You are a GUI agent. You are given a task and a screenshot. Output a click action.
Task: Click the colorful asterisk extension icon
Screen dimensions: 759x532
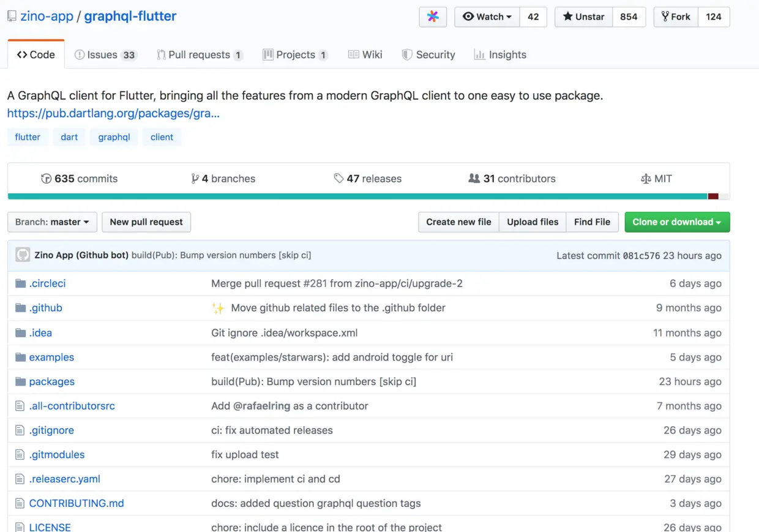(x=433, y=17)
